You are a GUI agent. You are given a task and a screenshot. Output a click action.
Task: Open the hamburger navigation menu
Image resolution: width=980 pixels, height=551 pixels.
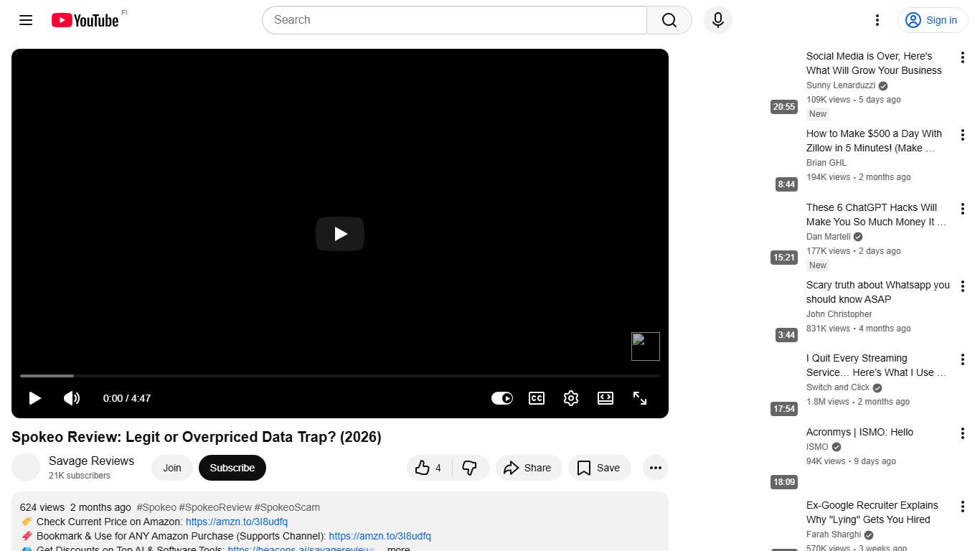[x=25, y=20]
